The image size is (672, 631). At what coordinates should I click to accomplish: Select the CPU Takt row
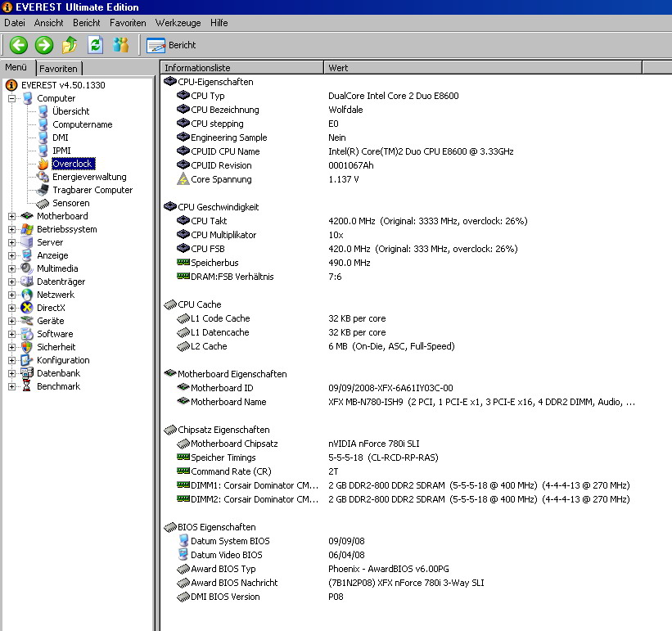pos(351,221)
